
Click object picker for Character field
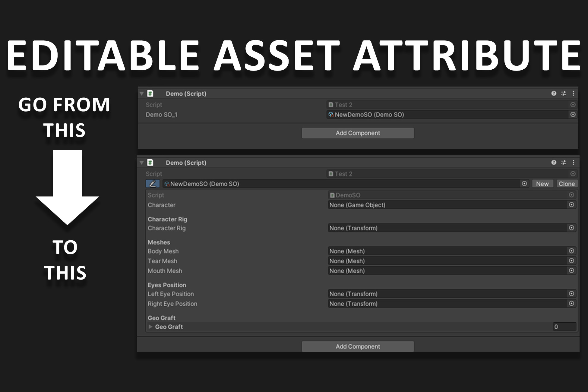click(x=571, y=205)
